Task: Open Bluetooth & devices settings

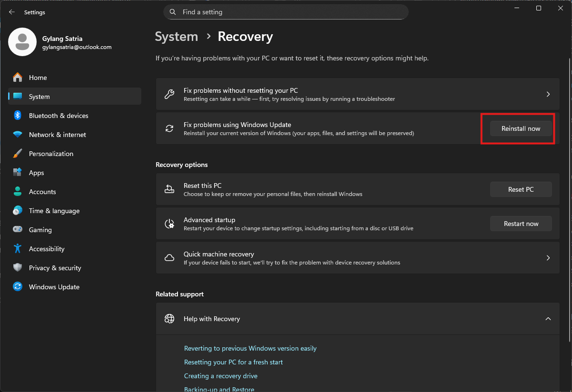Action: pos(58,116)
